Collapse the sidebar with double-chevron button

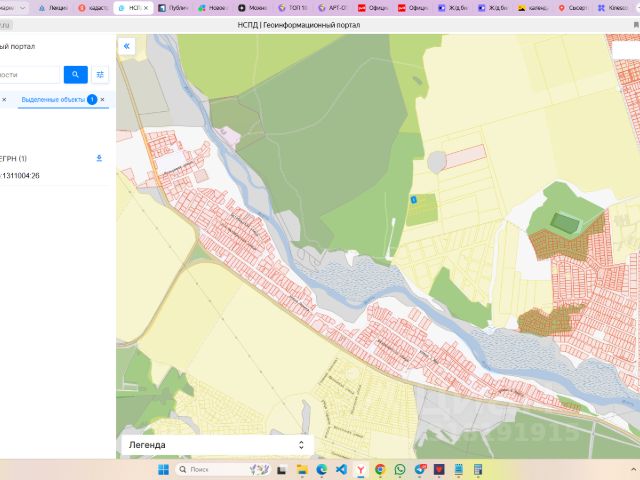point(127,46)
